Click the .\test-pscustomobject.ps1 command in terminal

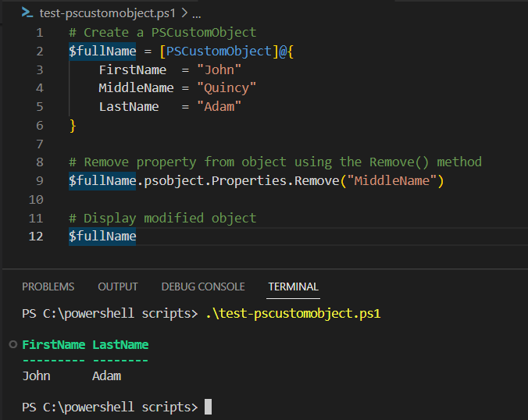point(293,314)
